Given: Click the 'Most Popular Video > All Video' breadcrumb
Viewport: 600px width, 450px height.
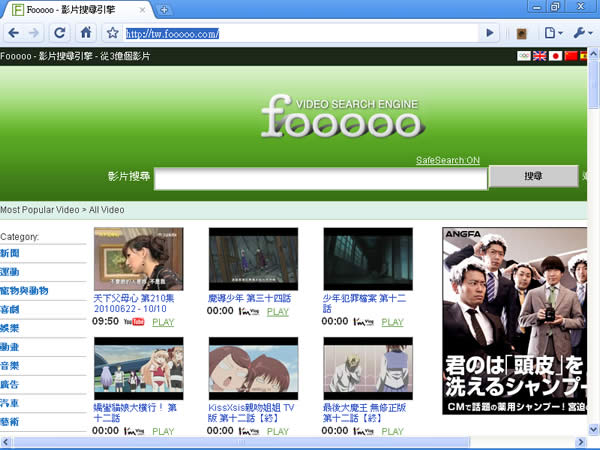Looking at the screenshot, I should (x=62, y=210).
